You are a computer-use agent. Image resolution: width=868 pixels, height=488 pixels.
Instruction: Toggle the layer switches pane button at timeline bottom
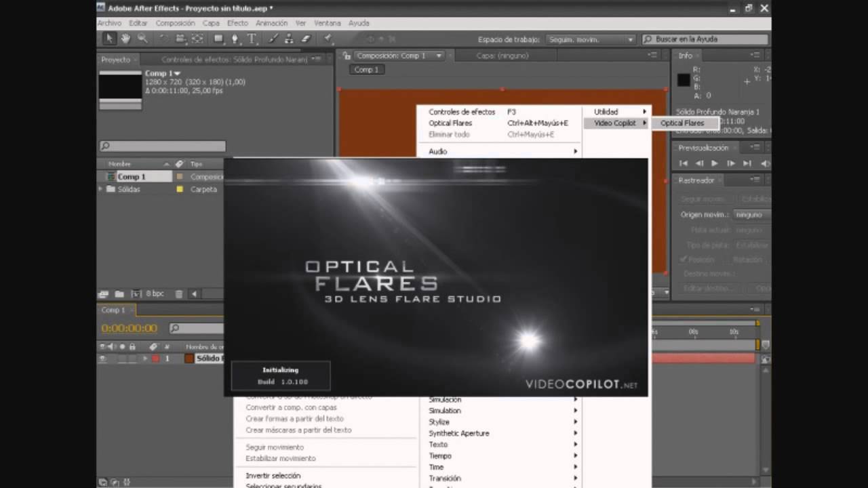pyautogui.click(x=102, y=483)
